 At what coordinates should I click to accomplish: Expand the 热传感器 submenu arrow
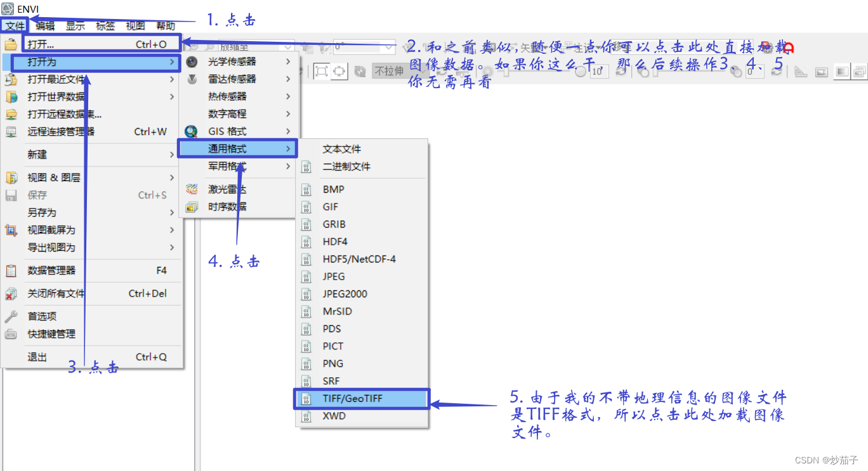click(288, 96)
